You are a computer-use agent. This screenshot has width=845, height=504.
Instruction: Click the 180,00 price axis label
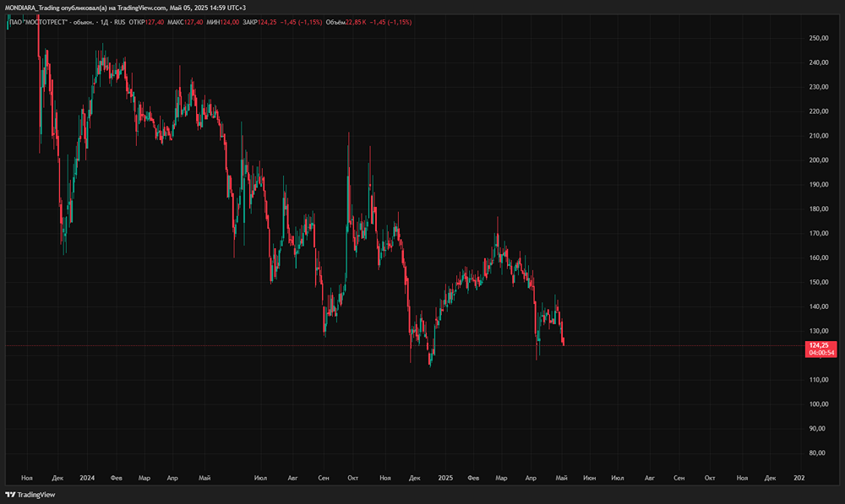[x=819, y=209]
